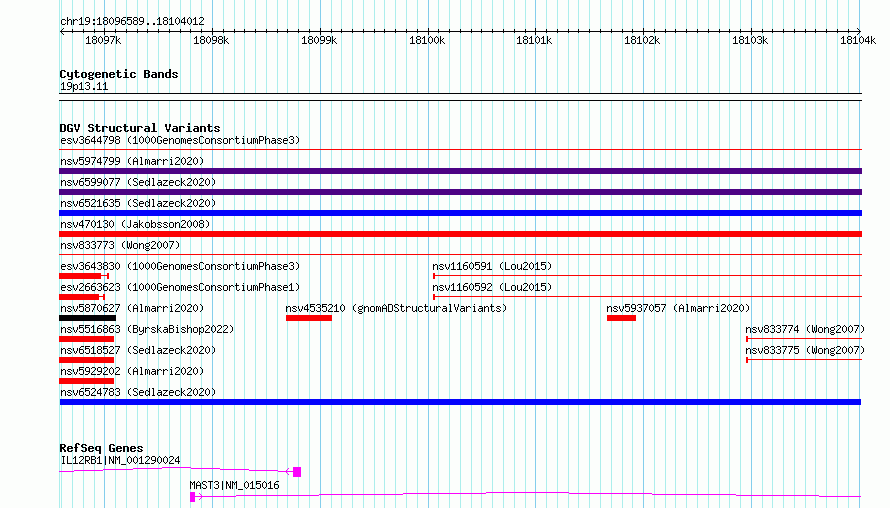Click the chr19:18096589..18104012 coordinate label
Viewport: 890px width, 508px height.
point(132,21)
